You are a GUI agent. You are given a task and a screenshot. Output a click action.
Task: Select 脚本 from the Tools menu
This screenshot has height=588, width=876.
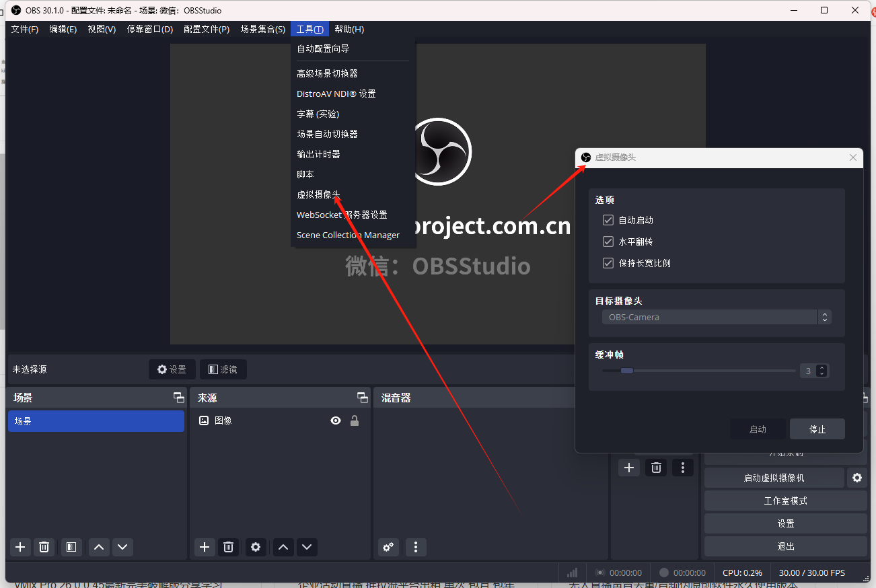[305, 174]
